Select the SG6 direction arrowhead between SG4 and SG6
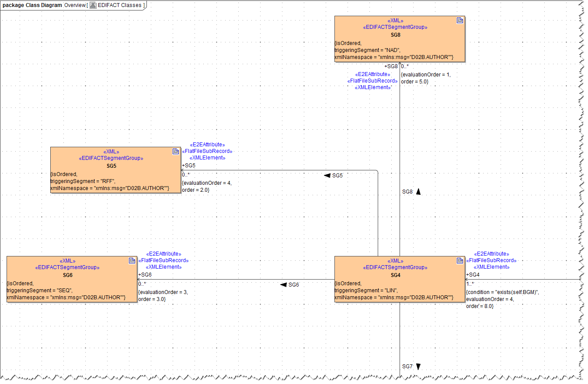 pyautogui.click(x=283, y=284)
